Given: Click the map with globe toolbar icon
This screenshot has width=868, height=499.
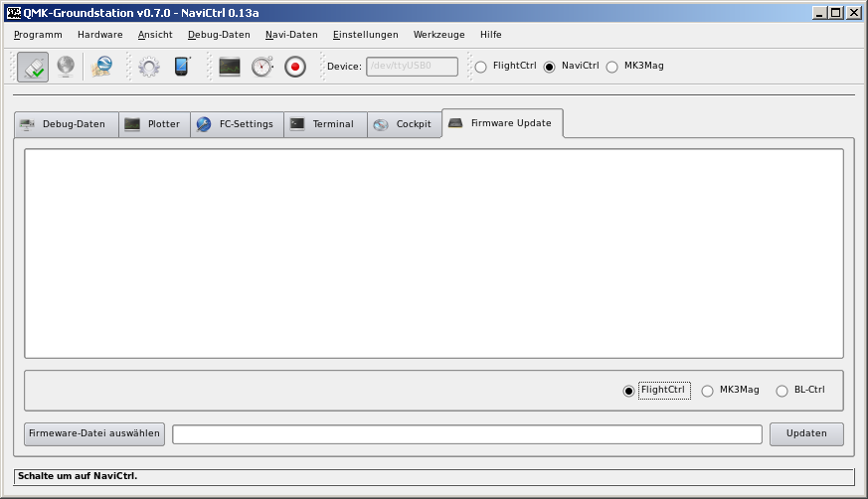Looking at the screenshot, I should pos(101,67).
